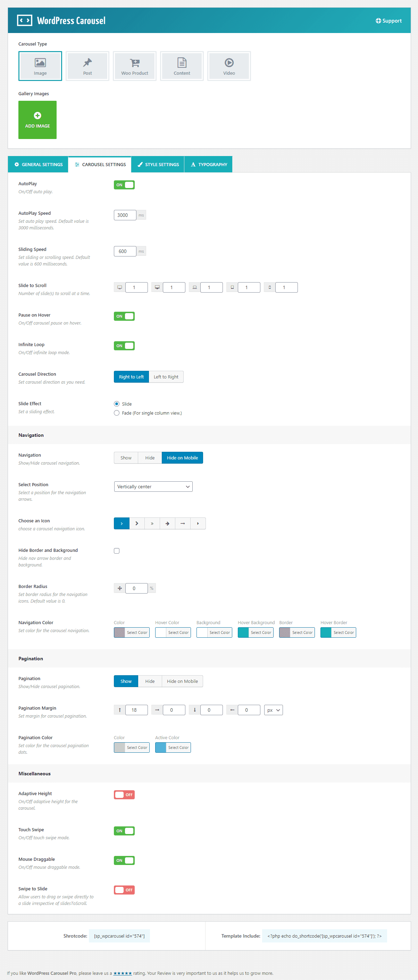Screen dimensions: 418x980
Task: Edit the Sliding Speed field
Action: (125, 251)
